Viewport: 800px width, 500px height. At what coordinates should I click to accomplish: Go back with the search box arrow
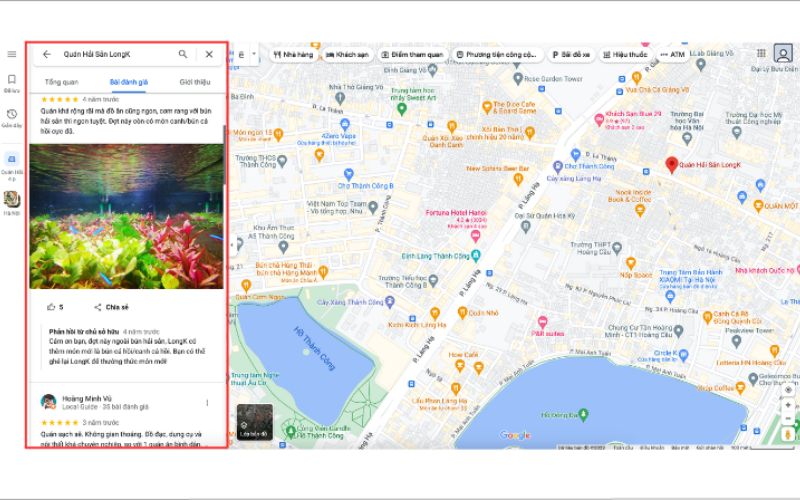[47, 54]
